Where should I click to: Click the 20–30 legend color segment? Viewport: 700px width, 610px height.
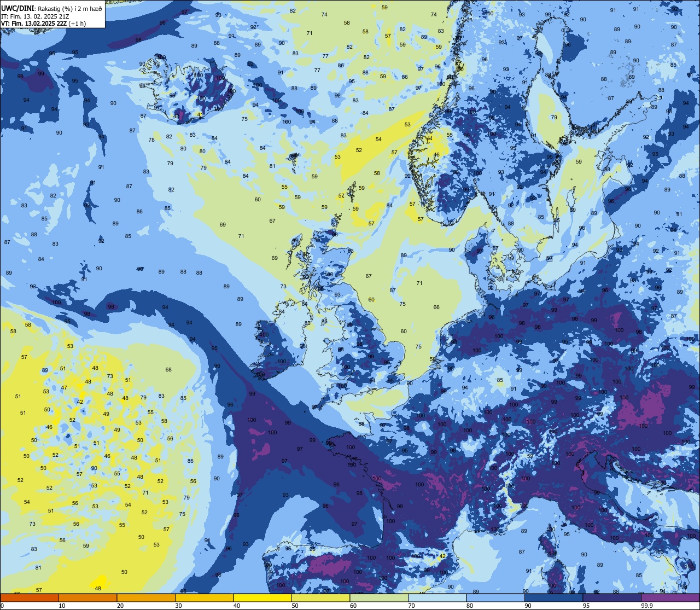[146, 597]
